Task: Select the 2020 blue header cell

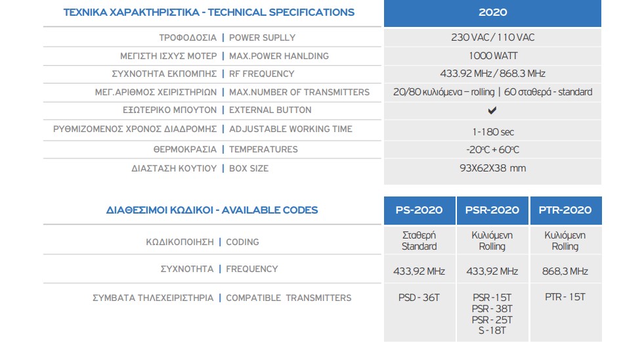Action: point(492,13)
